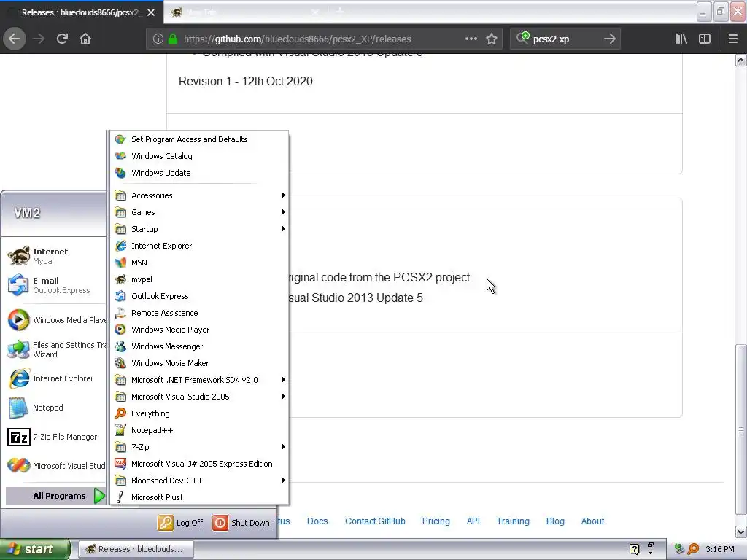Click the scrollbar down arrow
Viewport: 747px width, 560px height.
741,532
